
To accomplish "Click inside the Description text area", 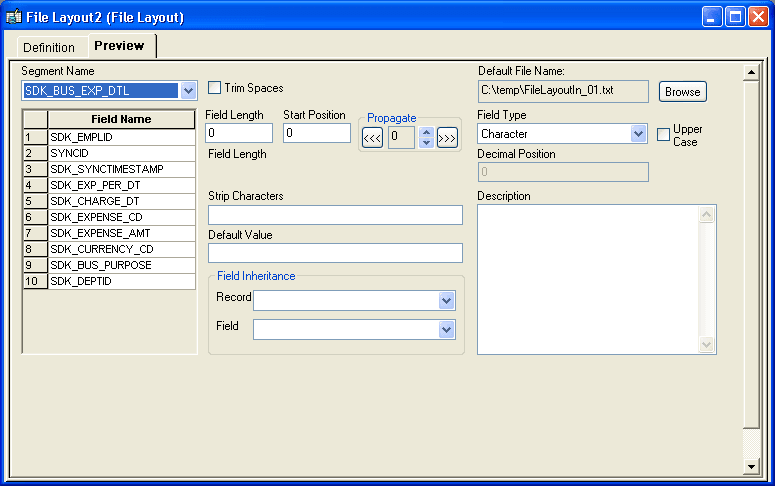I will (588, 280).
